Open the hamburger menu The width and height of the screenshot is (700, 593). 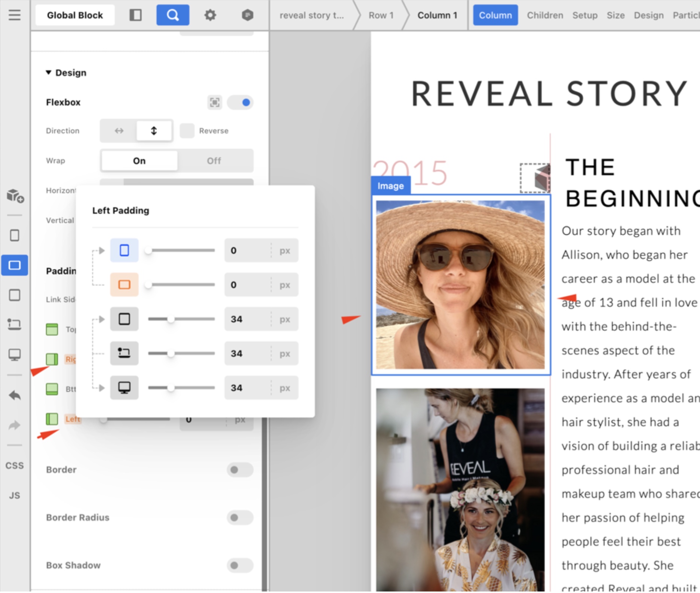coord(15,15)
